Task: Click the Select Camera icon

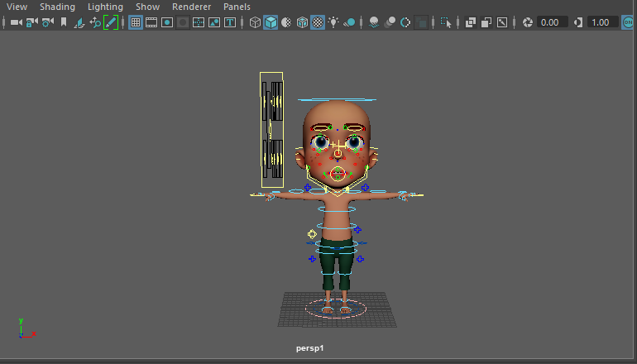Action: (17, 22)
